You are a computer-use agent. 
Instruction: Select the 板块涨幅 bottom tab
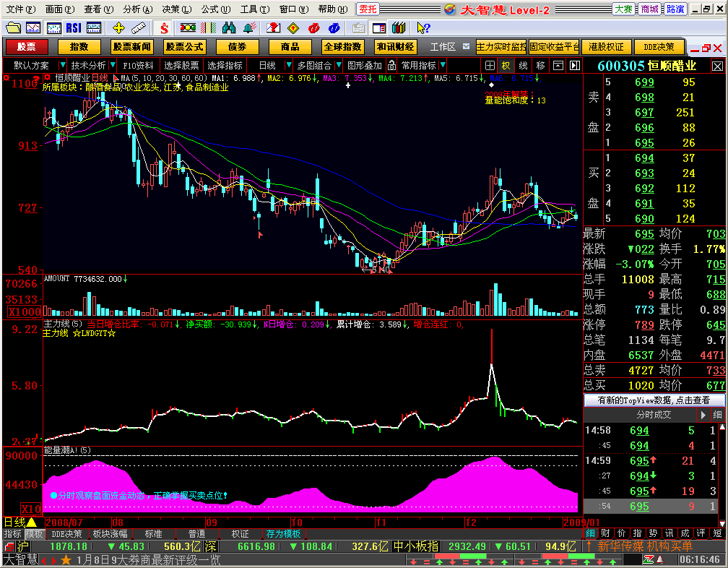pos(110,534)
